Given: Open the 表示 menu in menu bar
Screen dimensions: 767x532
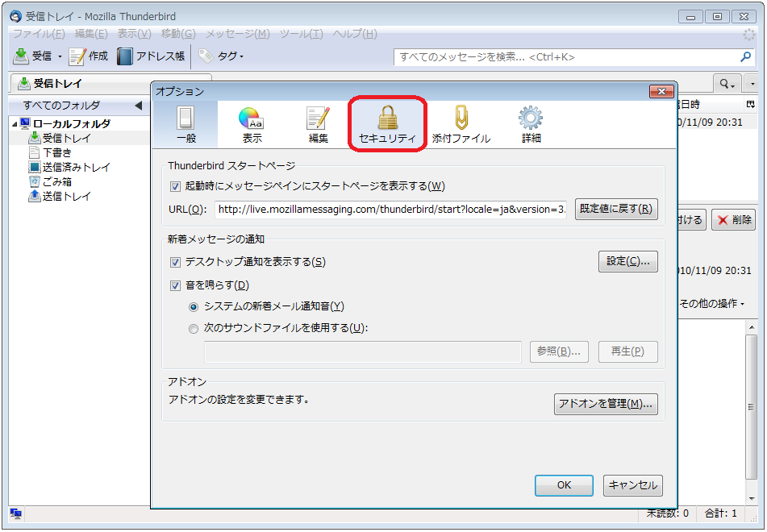Looking at the screenshot, I should [x=134, y=34].
